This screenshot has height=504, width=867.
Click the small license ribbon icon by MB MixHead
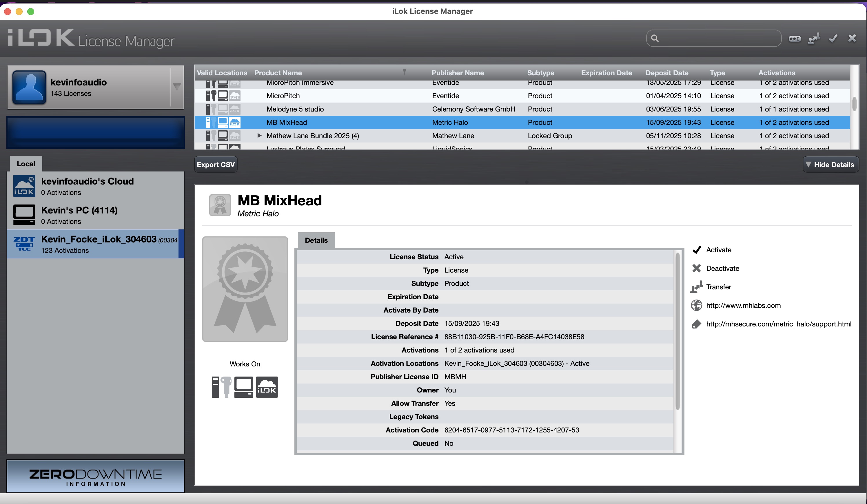pyautogui.click(x=220, y=205)
